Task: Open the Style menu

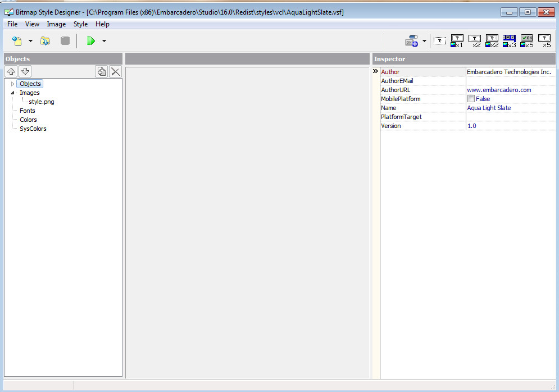Action: pyautogui.click(x=80, y=24)
